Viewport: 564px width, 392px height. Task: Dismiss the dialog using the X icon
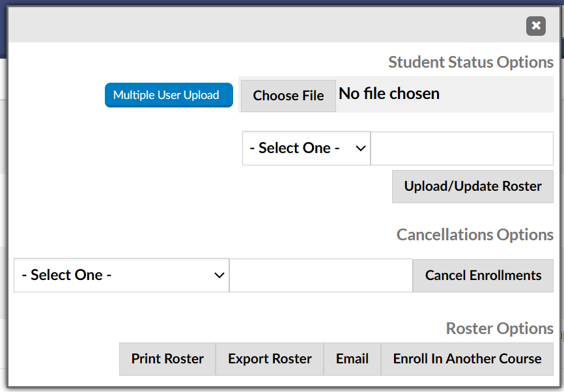tap(535, 26)
